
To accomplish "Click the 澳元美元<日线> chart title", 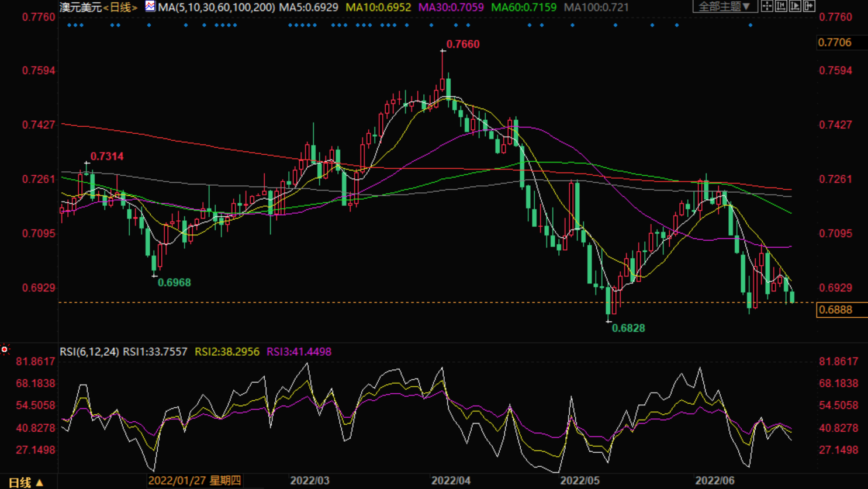I will click(x=98, y=8).
